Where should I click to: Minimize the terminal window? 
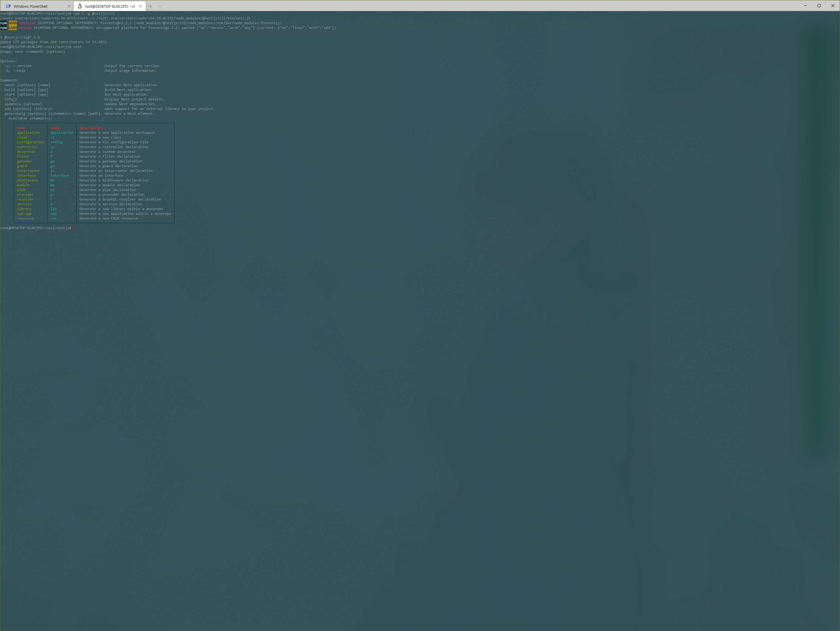tap(805, 6)
